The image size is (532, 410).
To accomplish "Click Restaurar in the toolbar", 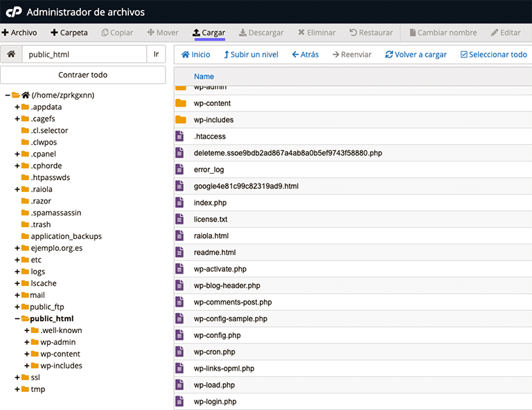I will [371, 33].
